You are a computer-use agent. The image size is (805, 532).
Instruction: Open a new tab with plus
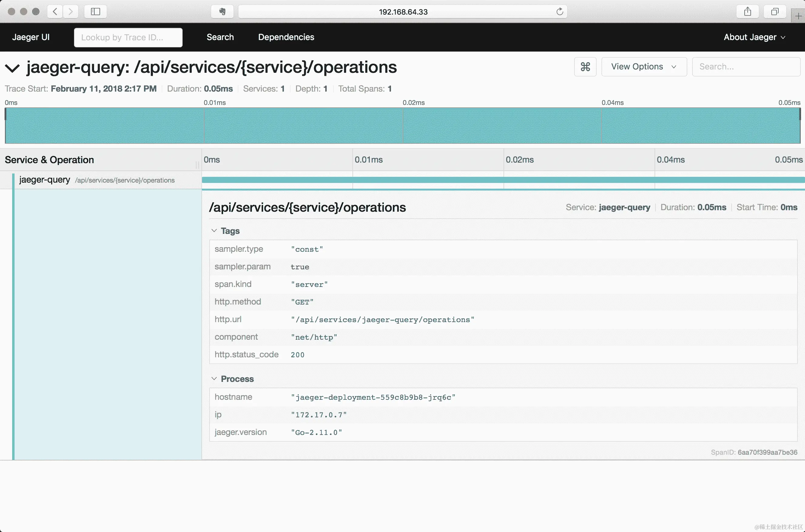point(798,16)
